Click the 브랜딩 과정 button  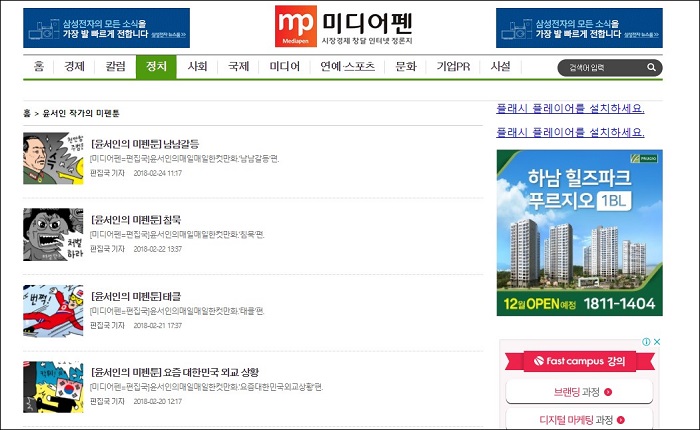[x=579, y=392]
